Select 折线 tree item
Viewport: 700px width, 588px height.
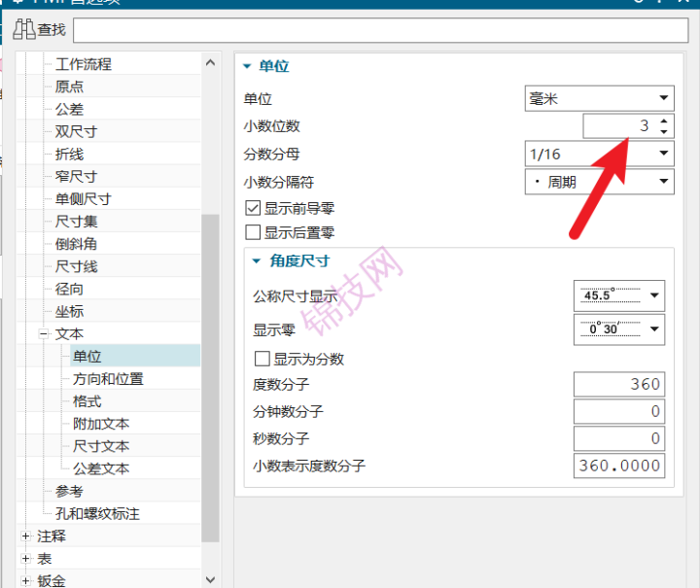(69, 155)
